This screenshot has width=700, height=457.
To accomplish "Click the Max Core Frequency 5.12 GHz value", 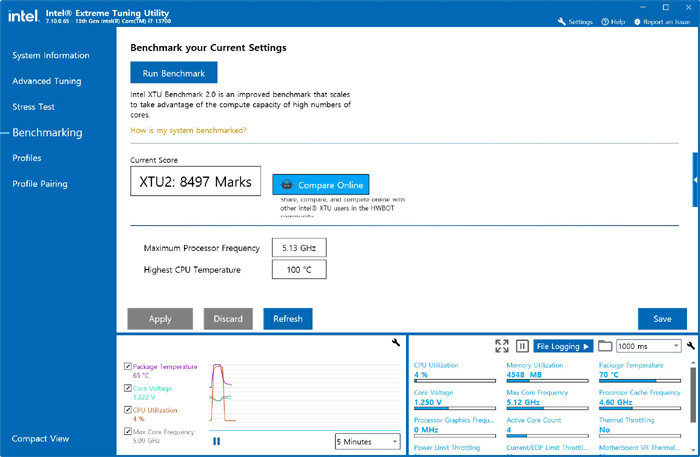I will (x=523, y=402).
